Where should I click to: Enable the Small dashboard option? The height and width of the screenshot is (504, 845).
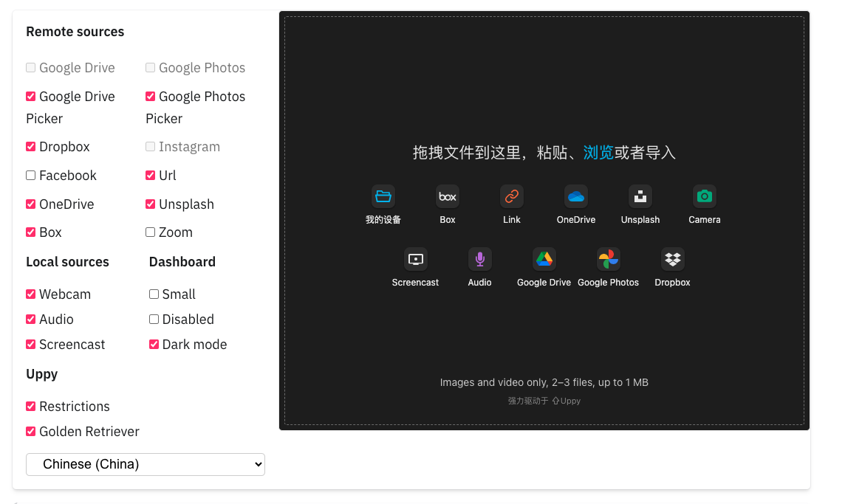click(x=154, y=294)
